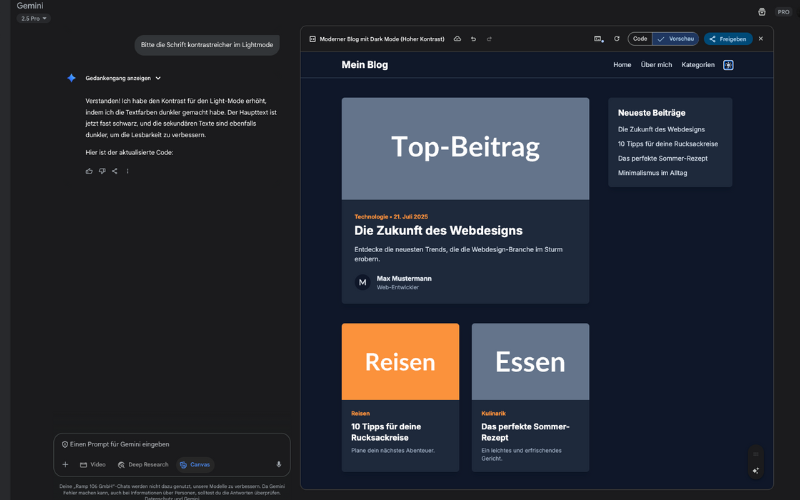Click the thumbs up icon on response
Screen dimensions: 800x500
point(89,171)
